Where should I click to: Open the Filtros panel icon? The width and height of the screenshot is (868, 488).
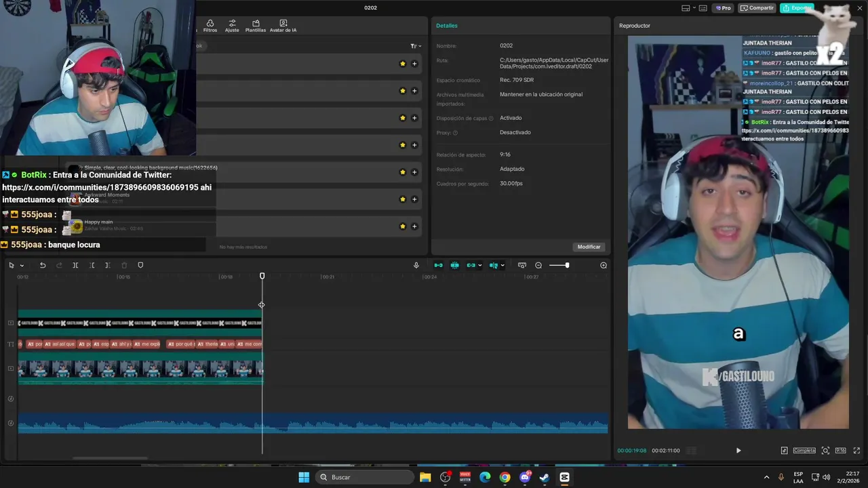pos(210,26)
